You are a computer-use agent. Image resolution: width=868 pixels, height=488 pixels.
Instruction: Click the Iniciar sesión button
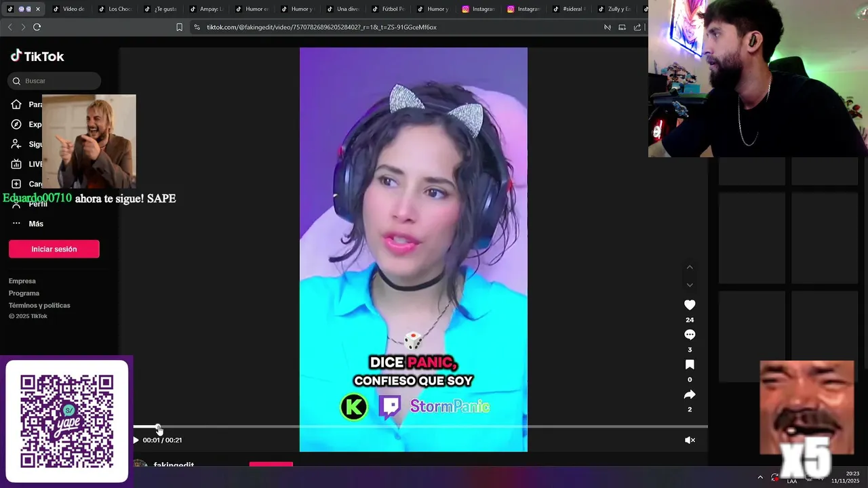tap(54, 249)
